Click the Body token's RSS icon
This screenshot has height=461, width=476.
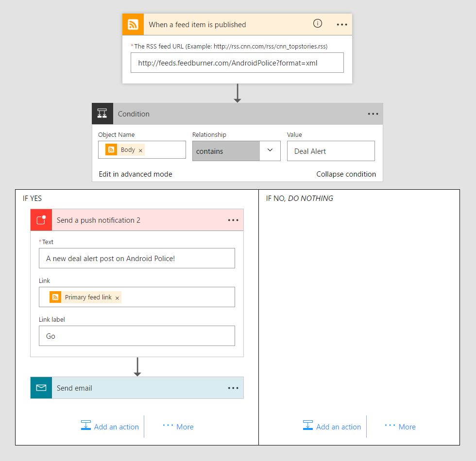pos(112,149)
